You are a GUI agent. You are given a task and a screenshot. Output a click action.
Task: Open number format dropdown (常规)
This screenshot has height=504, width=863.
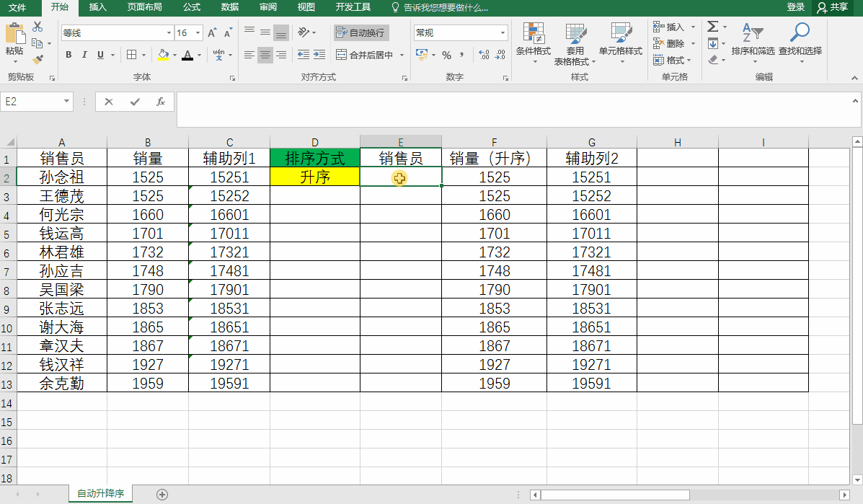[503, 33]
